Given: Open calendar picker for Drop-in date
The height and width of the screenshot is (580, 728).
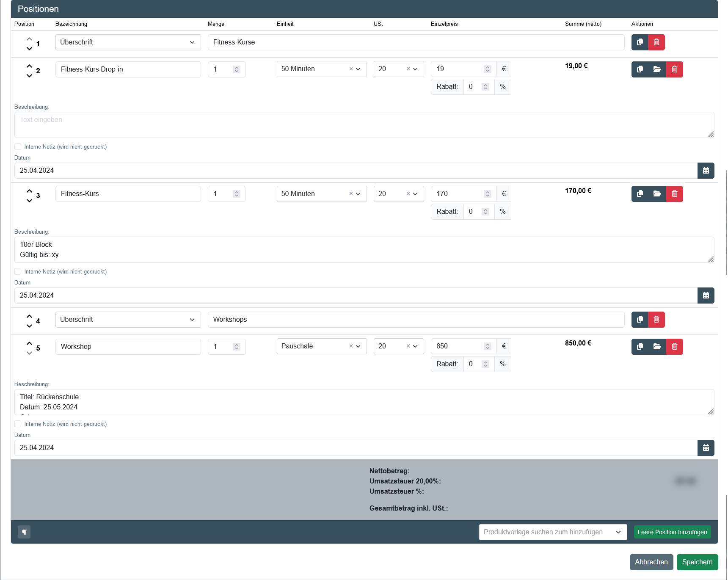Looking at the screenshot, I should click(706, 171).
